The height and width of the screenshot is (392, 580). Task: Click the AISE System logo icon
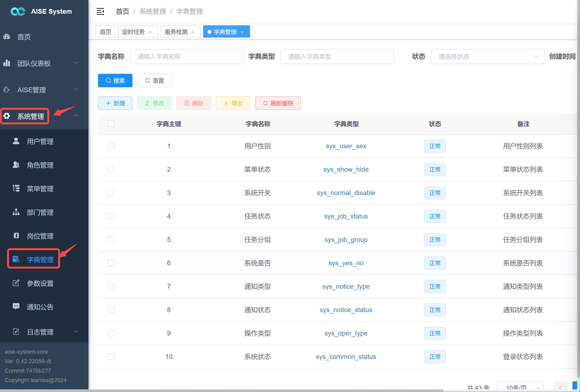coord(18,12)
